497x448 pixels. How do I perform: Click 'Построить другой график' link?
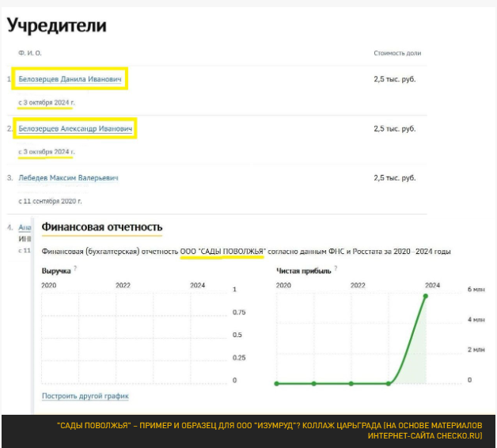pyautogui.click(x=85, y=396)
